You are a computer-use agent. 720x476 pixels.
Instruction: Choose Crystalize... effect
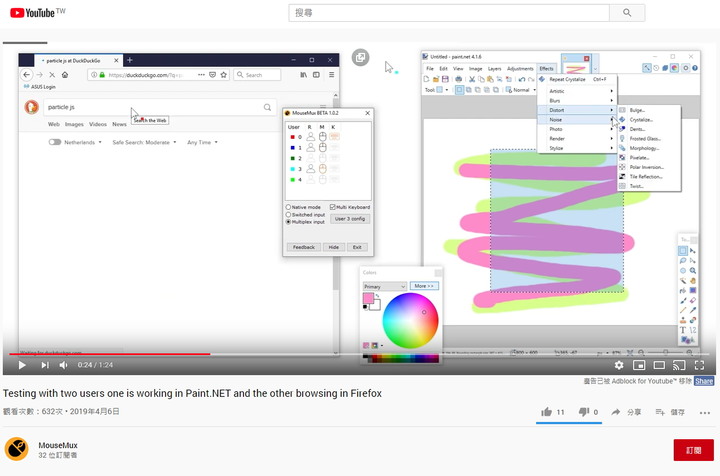pyautogui.click(x=649, y=120)
